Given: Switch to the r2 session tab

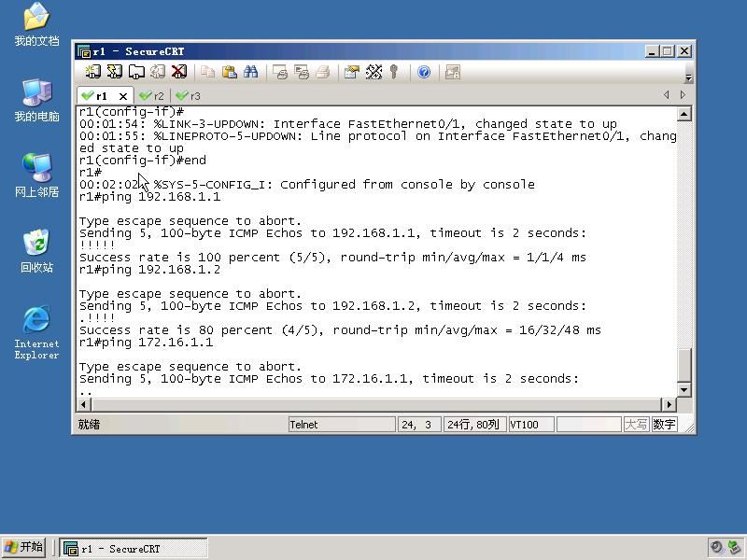Looking at the screenshot, I should coord(152,96).
